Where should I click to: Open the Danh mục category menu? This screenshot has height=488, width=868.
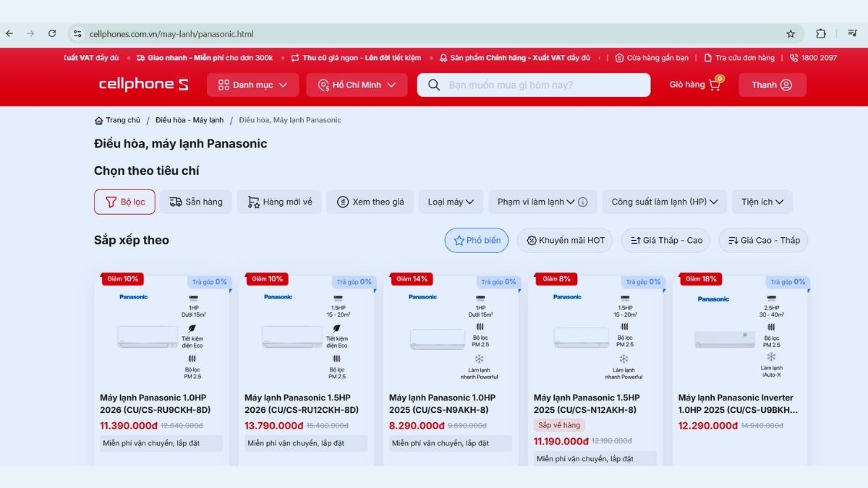[253, 85]
